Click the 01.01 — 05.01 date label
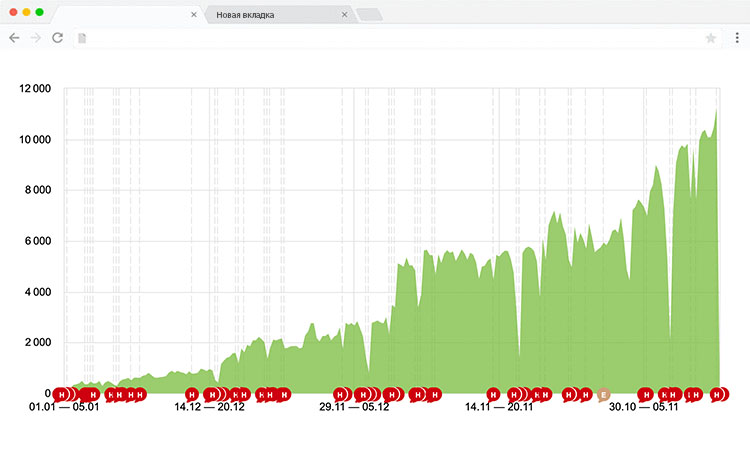The width and height of the screenshot is (750, 450). 64,407
